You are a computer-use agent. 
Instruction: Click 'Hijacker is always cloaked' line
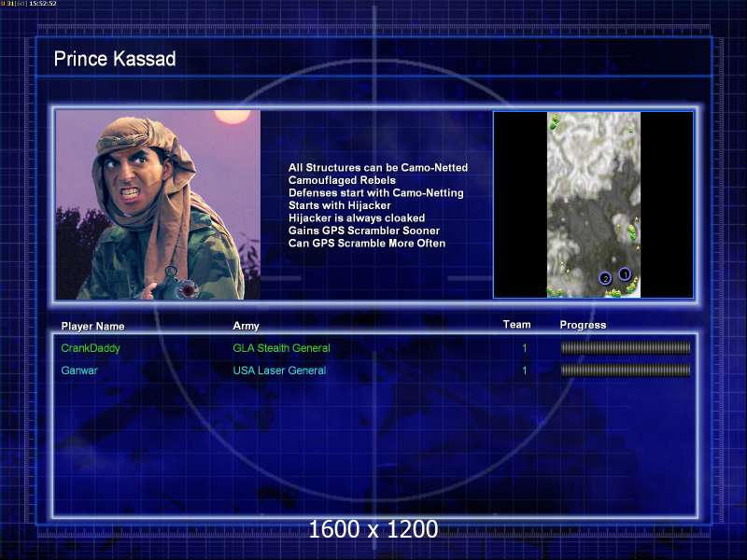coord(357,218)
